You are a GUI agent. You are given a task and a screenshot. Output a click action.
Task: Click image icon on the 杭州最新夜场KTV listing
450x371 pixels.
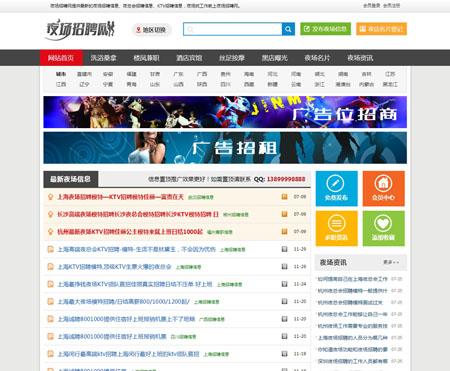[x=284, y=231]
